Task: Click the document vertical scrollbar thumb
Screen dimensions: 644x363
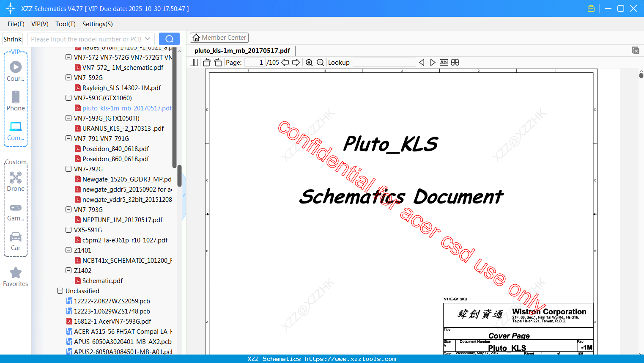Action: [x=641, y=75]
